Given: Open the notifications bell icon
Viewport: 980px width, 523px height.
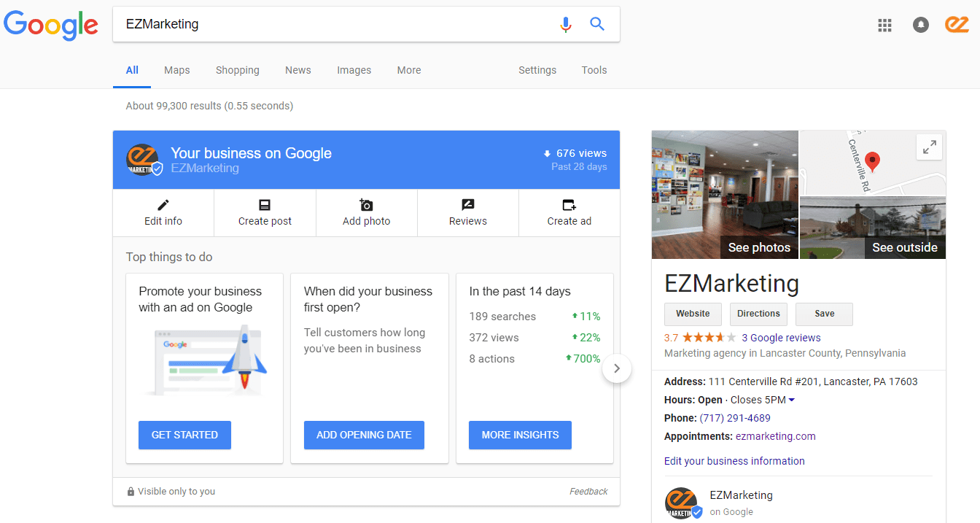Looking at the screenshot, I should coord(921,25).
